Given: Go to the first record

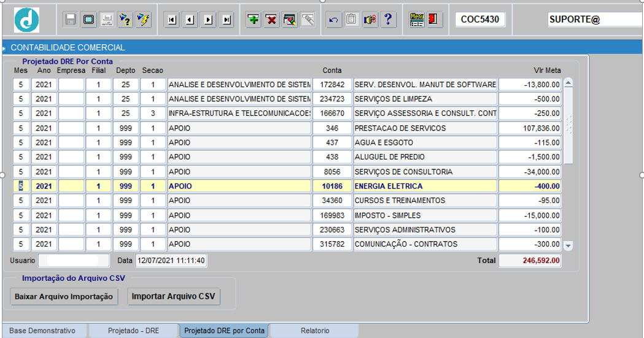Looking at the screenshot, I should pos(172,20).
